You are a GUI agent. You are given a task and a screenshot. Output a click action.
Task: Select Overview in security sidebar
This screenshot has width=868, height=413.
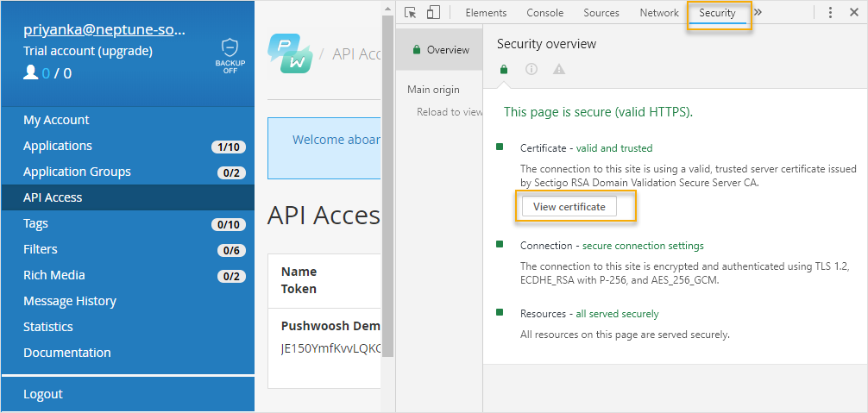[440, 50]
